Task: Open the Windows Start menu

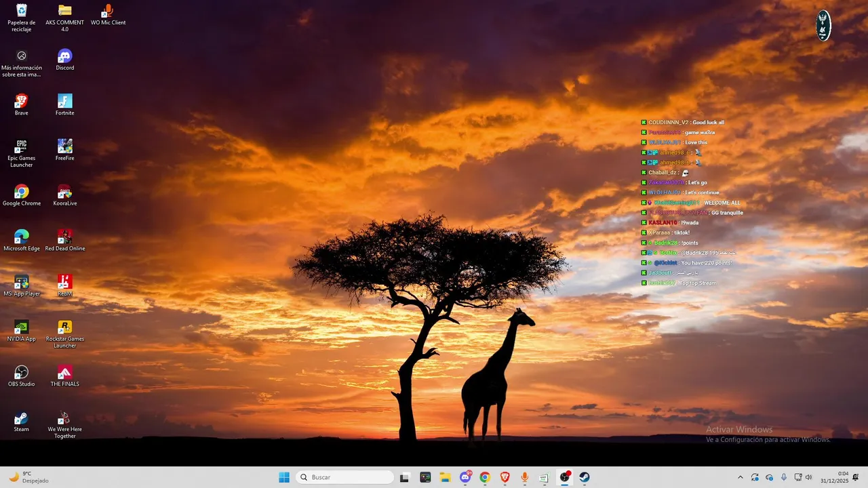Action: click(284, 477)
